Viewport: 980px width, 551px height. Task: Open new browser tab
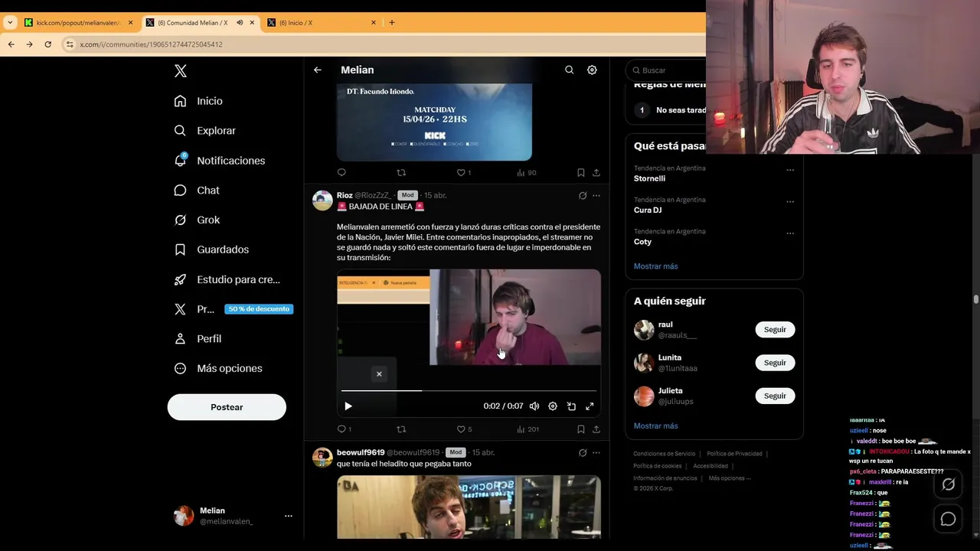[x=392, y=23]
